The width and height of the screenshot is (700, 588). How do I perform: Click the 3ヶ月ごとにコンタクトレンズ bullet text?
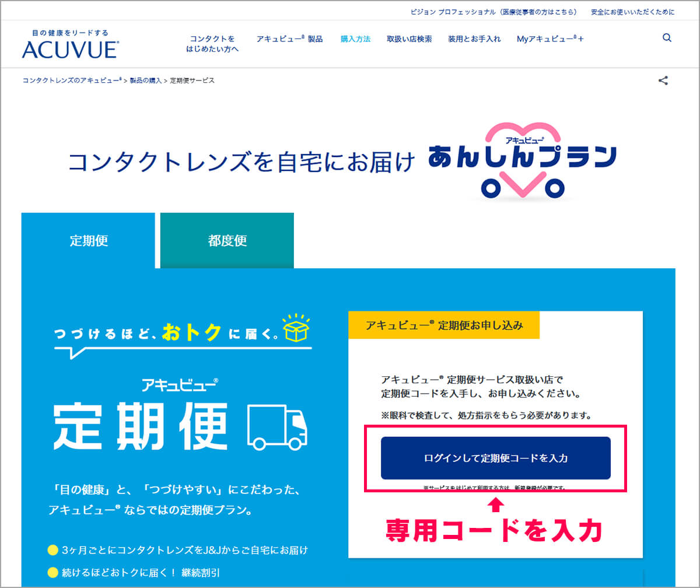(x=184, y=550)
